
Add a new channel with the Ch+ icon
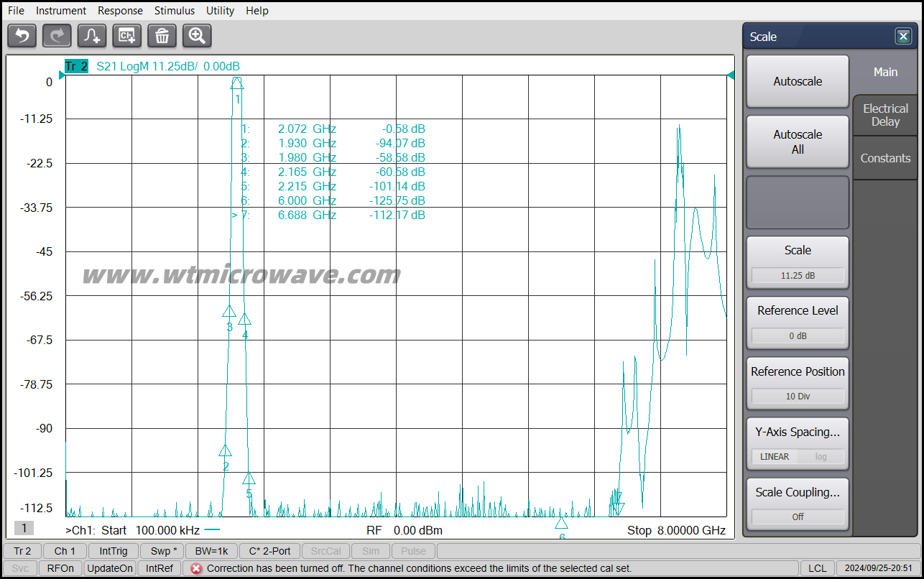point(126,35)
